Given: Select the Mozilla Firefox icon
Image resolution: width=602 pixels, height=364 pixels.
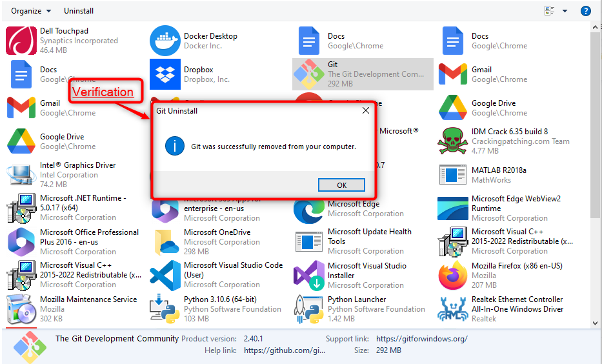Looking at the screenshot, I should [452, 276].
